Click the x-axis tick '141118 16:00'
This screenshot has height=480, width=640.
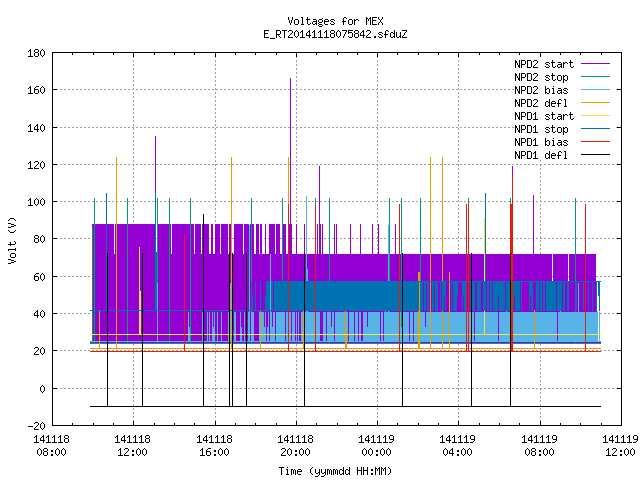click(214, 446)
